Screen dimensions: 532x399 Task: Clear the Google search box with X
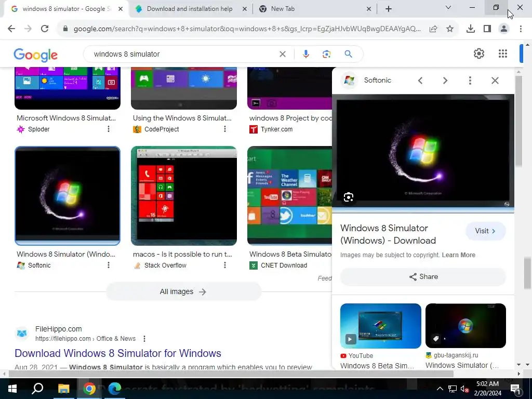click(x=282, y=54)
